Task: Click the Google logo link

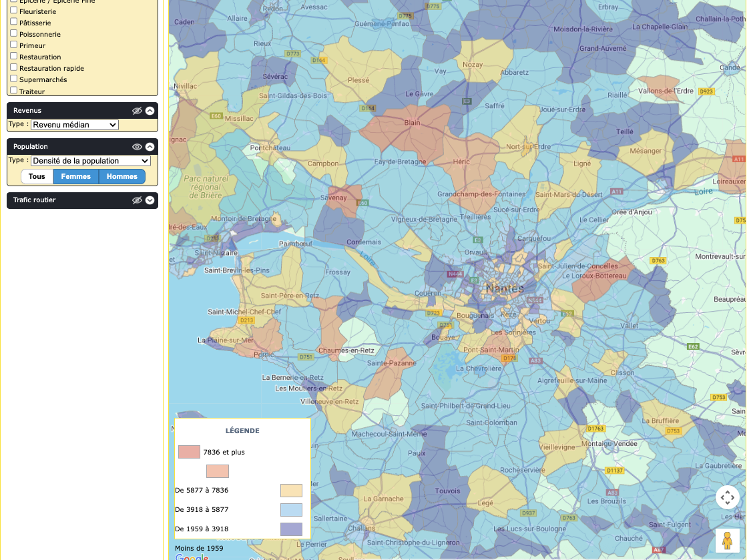Action: click(x=192, y=557)
